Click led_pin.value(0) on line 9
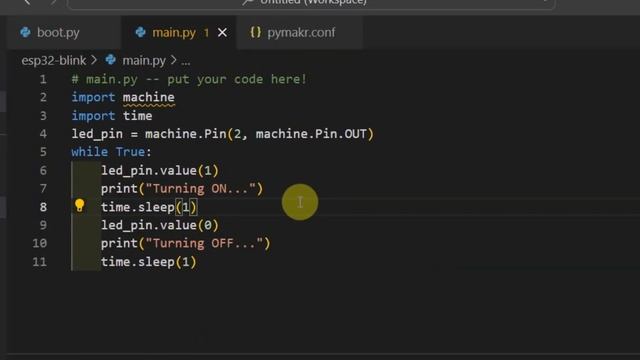Viewport: 640px width, 360px height. pyautogui.click(x=160, y=225)
